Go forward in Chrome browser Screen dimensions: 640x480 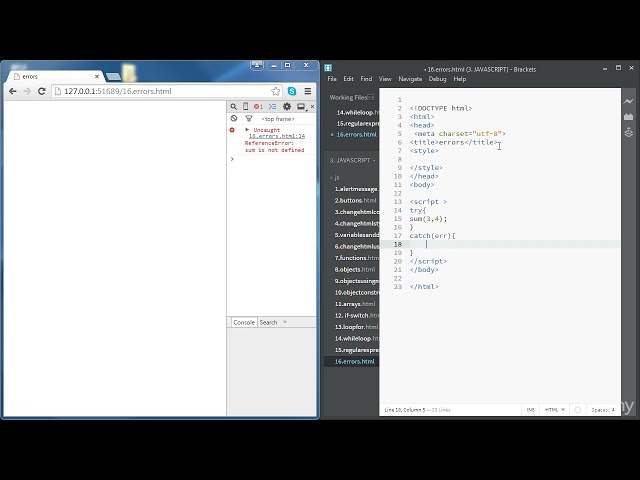[27, 91]
